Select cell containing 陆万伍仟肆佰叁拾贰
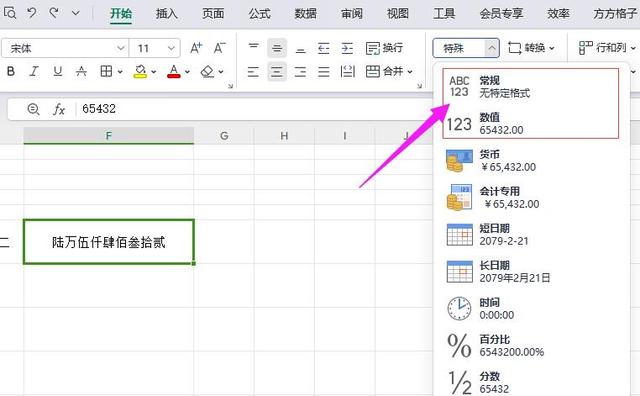Image resolution: width=640 pixels, height=396 pixels. (109, 242)
